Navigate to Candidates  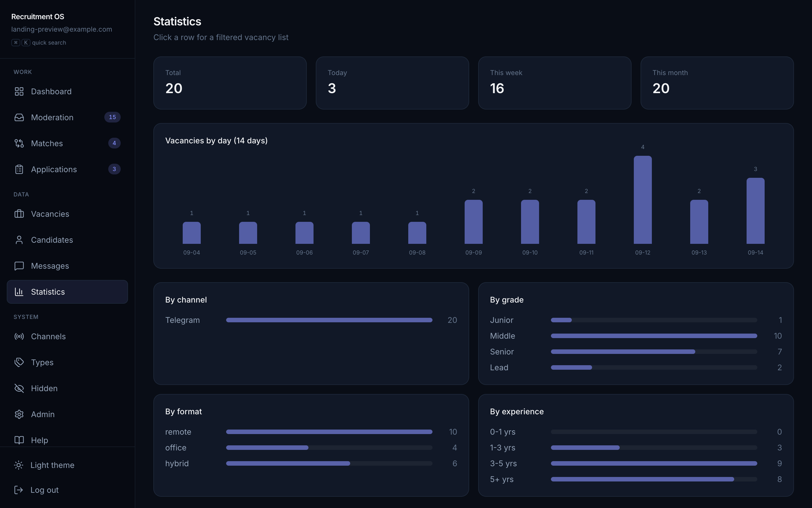(x=67, y=240)
